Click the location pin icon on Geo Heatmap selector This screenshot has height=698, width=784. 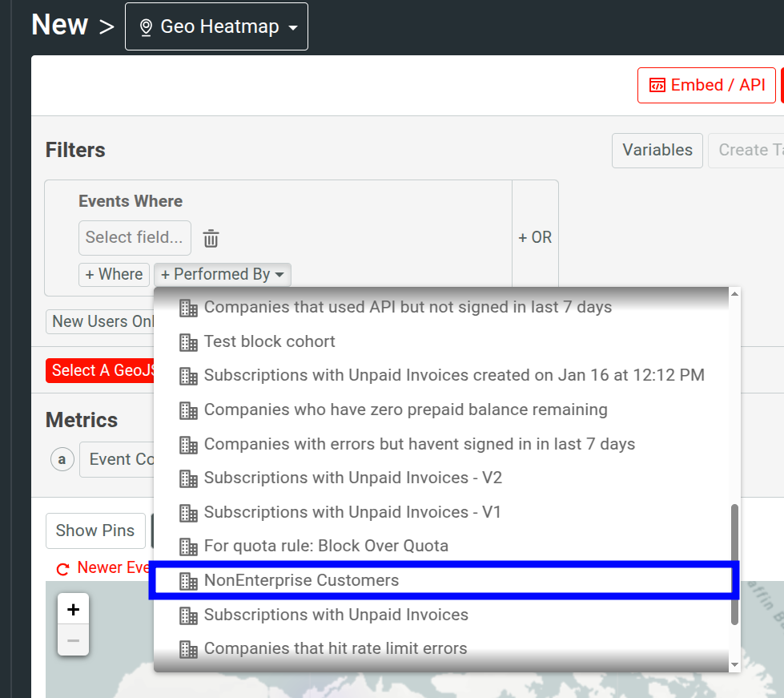(146, 26)
